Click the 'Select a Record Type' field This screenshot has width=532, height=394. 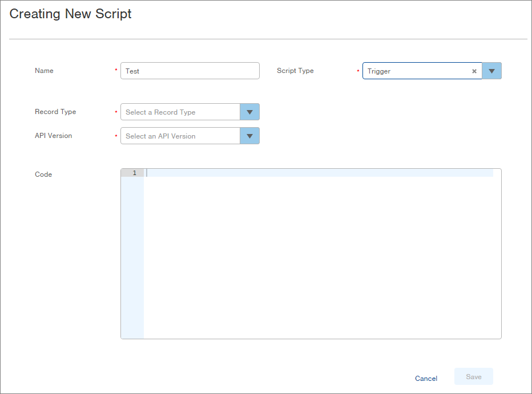click(x=180, y=112)
